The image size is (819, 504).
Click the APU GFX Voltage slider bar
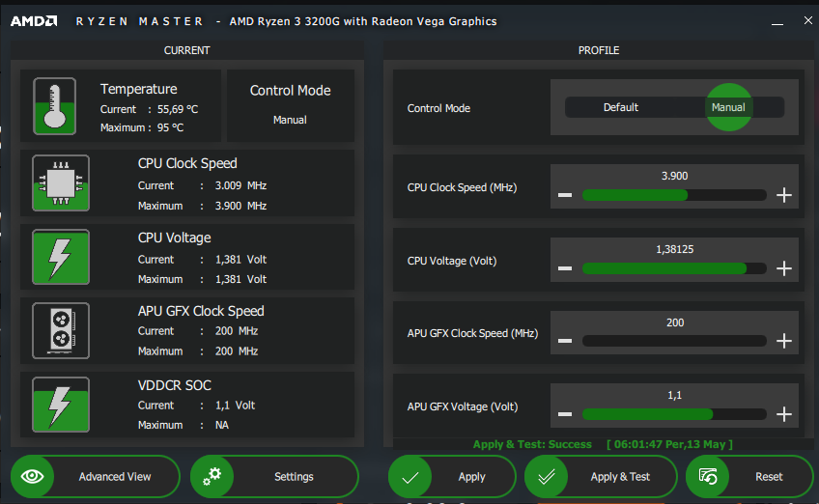point(674,414)
